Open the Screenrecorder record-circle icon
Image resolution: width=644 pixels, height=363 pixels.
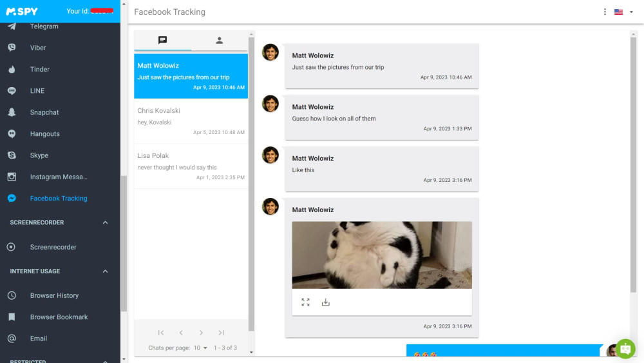(11, 247)
